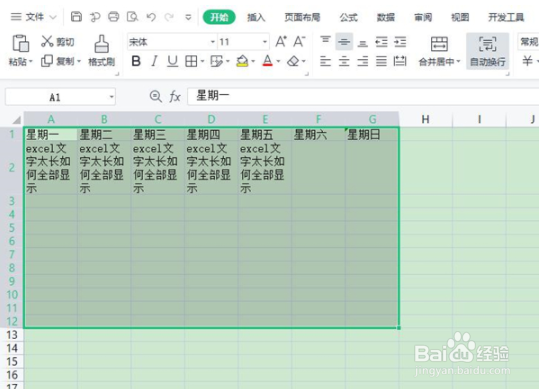The height and width of the screenshot is (389, 540).
Task: Expand the 复制 dropdown arrow
Action: click(x=79, y=62)
